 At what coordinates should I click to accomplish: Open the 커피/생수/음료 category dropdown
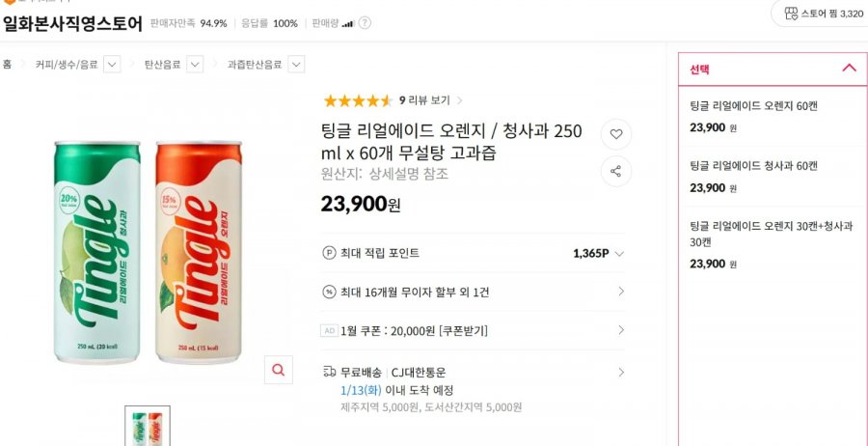click(x=112, y=65)
